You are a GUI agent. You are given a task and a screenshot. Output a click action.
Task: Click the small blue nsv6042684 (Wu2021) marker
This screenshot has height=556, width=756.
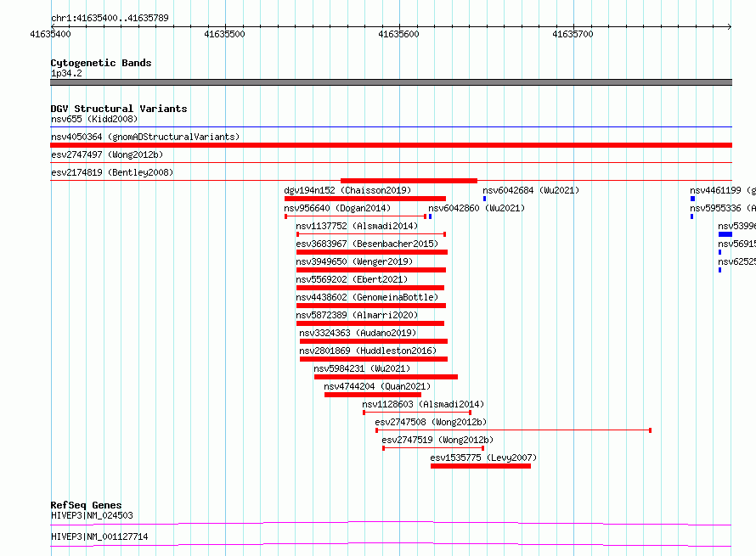click(x=484, y=199)
